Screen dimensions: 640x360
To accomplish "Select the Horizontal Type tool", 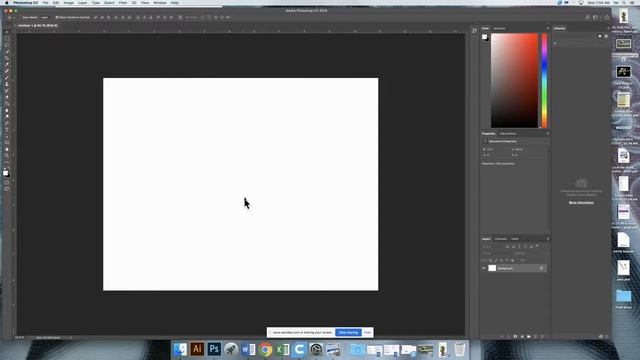I will coord(7,129).
